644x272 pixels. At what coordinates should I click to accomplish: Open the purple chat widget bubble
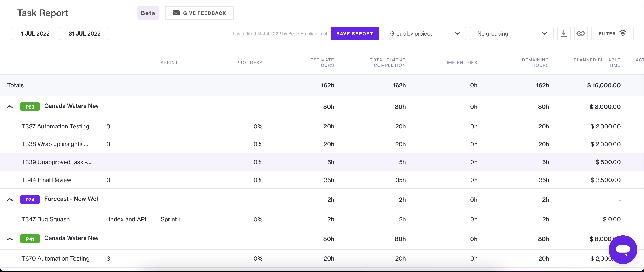click(x=623, y=249)
